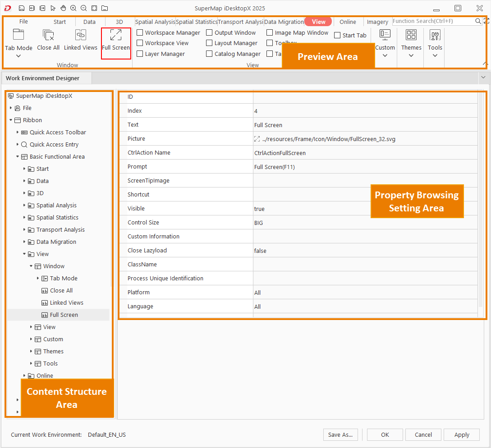Enable the Catalog Manager checkbox
Screen dimensions: 491x448
pos(209,54)
